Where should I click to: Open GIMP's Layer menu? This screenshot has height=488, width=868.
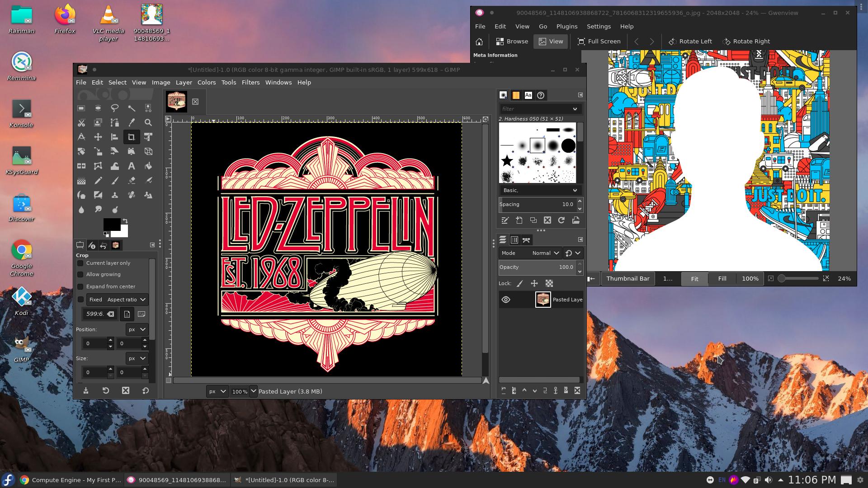point(184,82)
